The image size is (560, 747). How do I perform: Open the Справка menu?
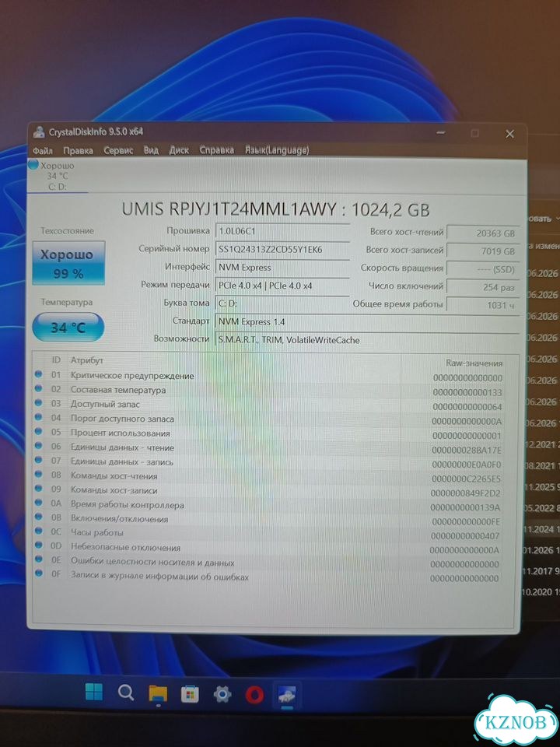[x=217, y=150]
